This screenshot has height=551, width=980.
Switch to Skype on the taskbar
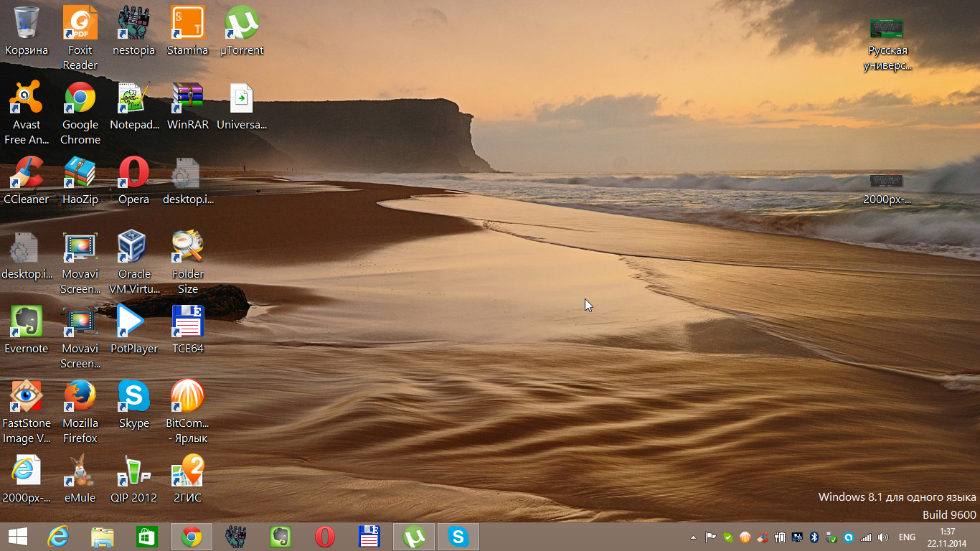click(x=458, y=537)
